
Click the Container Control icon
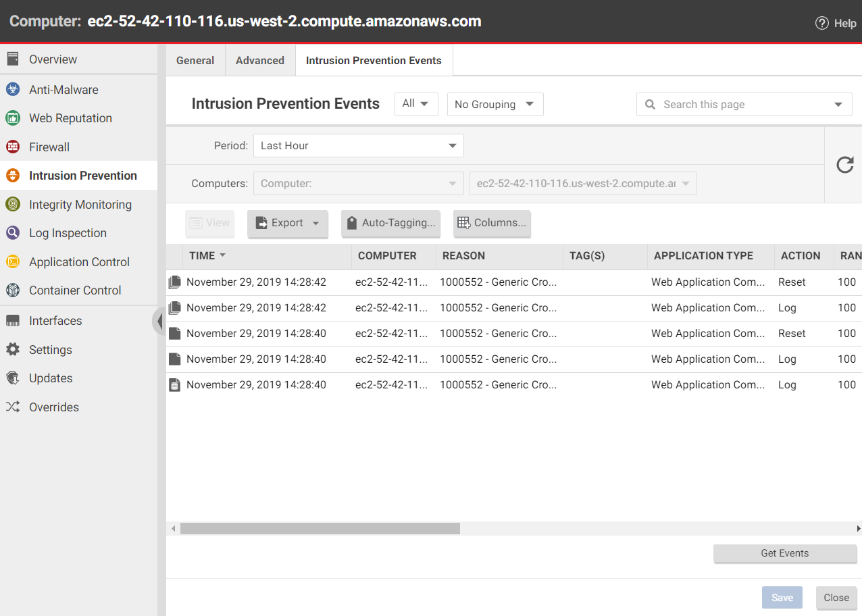(x=13, y=290)
